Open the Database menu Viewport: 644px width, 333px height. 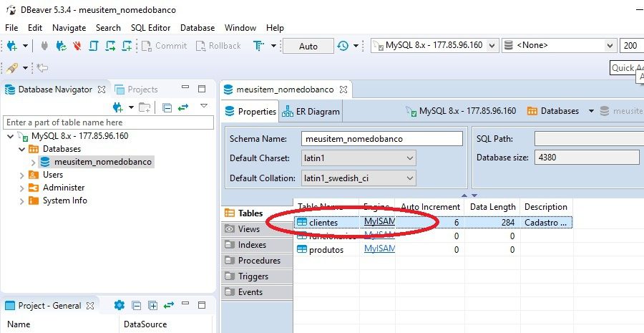[197, 28]
